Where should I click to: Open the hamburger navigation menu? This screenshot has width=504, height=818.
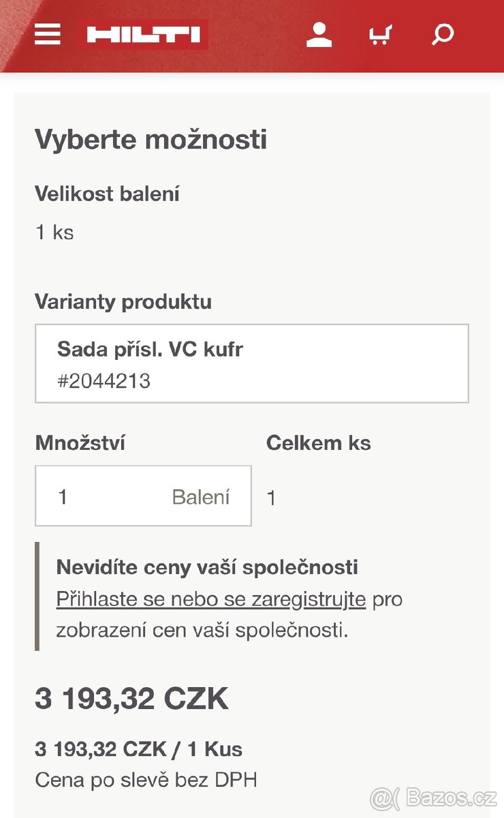pyautogui.click(x=47, y=34)
